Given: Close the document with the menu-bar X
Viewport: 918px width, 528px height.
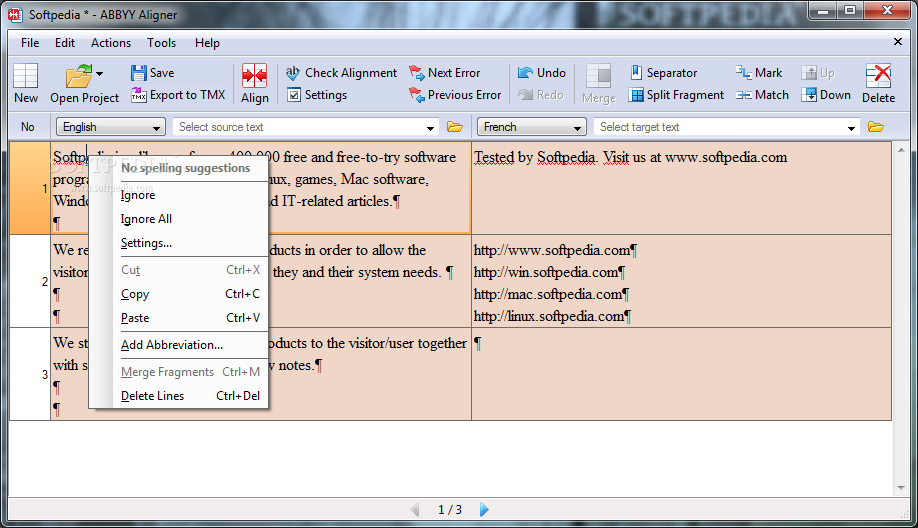Looking at the screenshot, I should 898,42.
